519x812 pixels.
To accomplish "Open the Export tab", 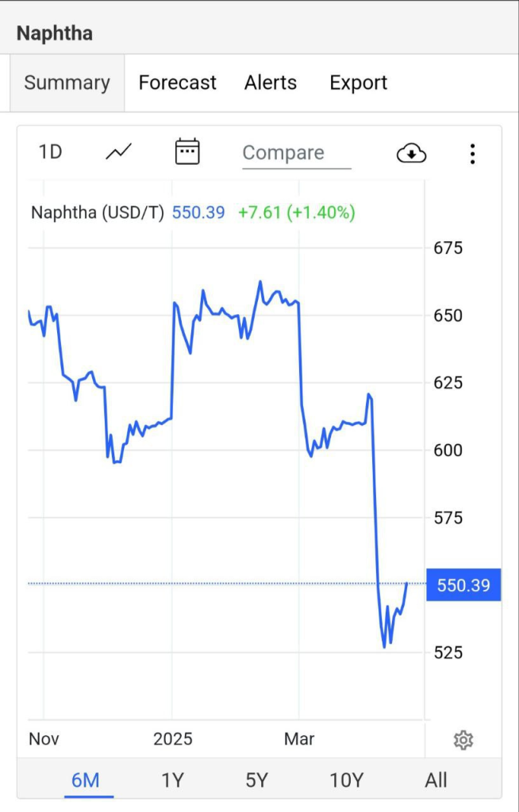I will 358,82.
